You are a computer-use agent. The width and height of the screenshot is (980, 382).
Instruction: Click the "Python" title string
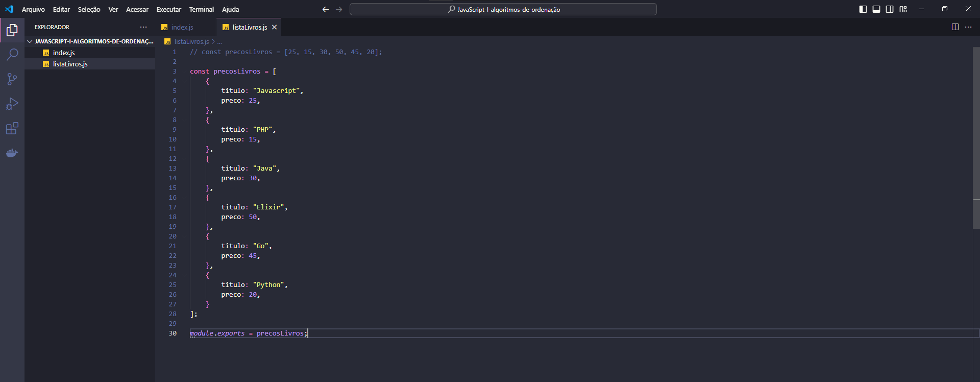[x=268, y=285]
